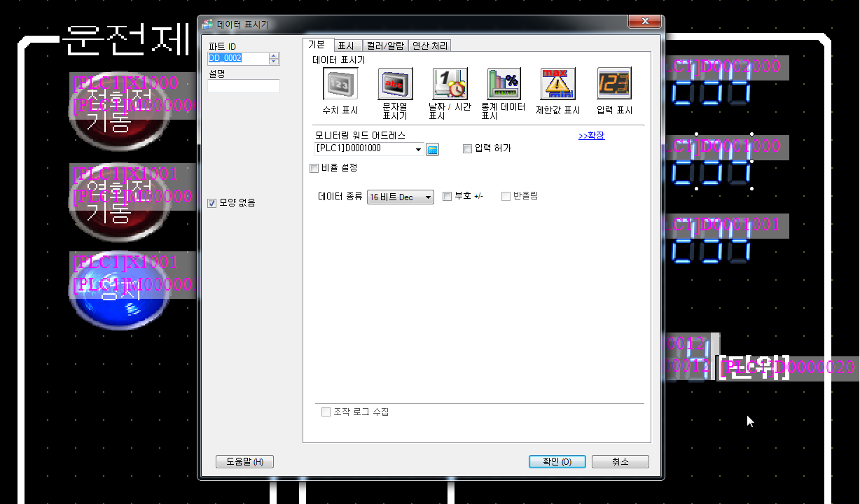Switch to the 표시 tab
Screen dimensions: 860x504
[346, 45]
